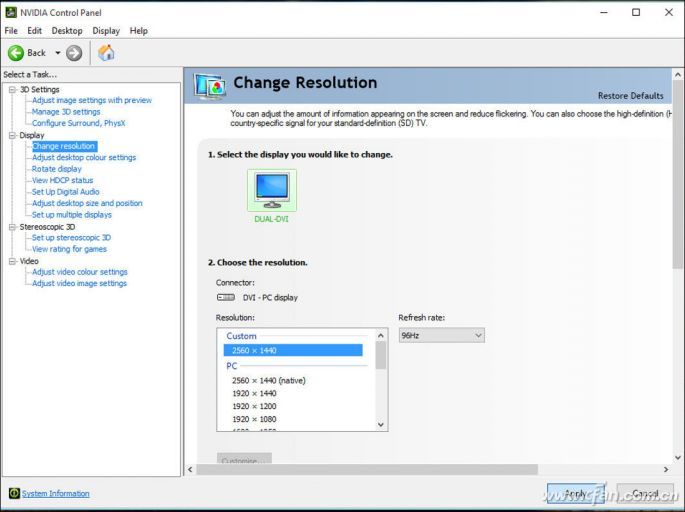Click the Restore Defaults link
Screen dimensions: 685x512
(x=630, y=96)
